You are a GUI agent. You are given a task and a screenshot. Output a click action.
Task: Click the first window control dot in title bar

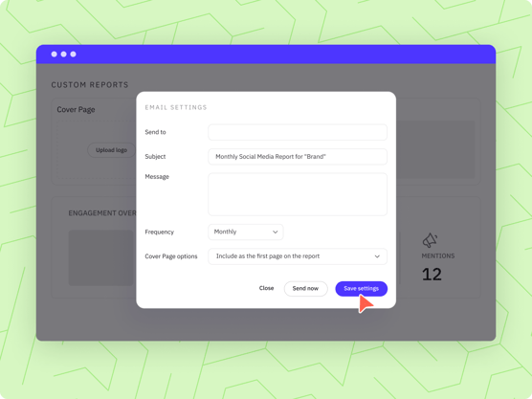[54, 55]
